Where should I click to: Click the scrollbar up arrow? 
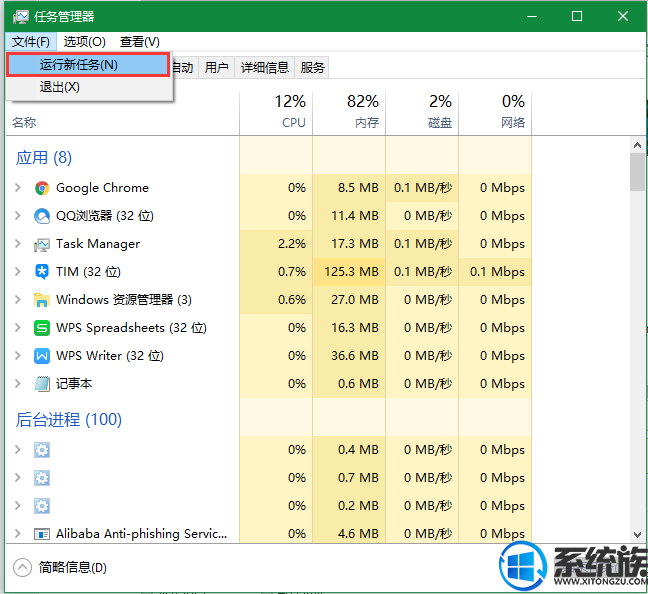click(x=637, y=145)
